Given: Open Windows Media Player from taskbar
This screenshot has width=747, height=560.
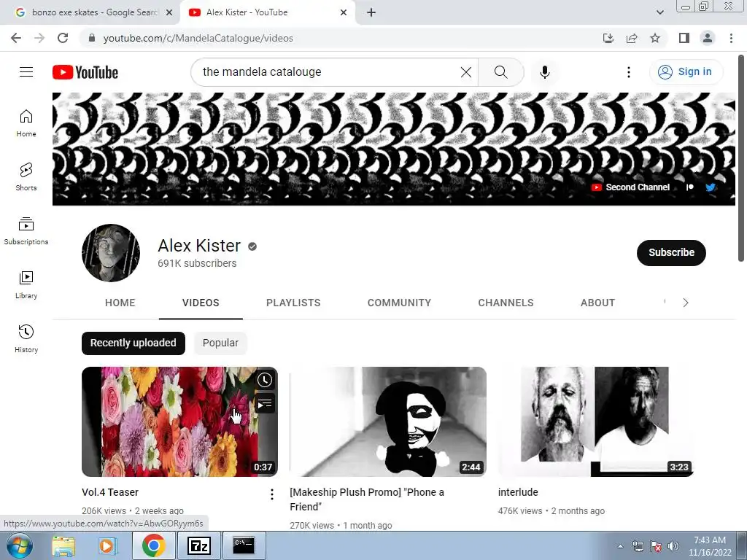Looking at the screenshot, I should click(x=107, y=545).
